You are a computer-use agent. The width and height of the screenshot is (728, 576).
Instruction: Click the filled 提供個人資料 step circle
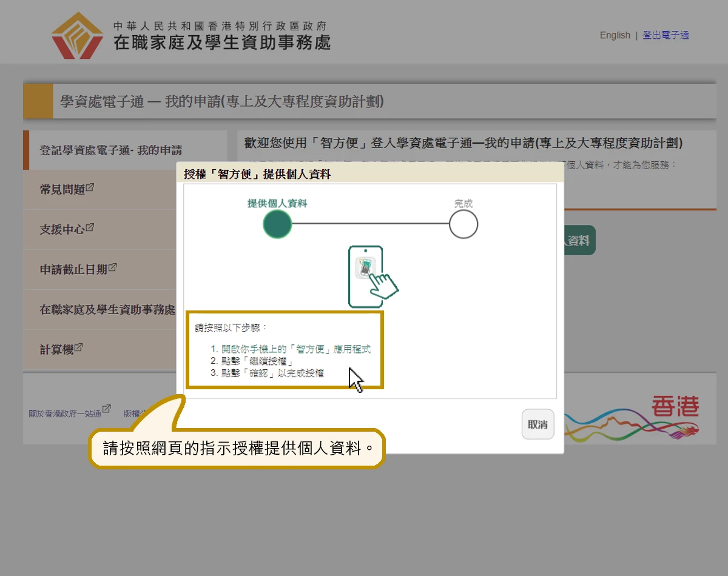[277, 224]
